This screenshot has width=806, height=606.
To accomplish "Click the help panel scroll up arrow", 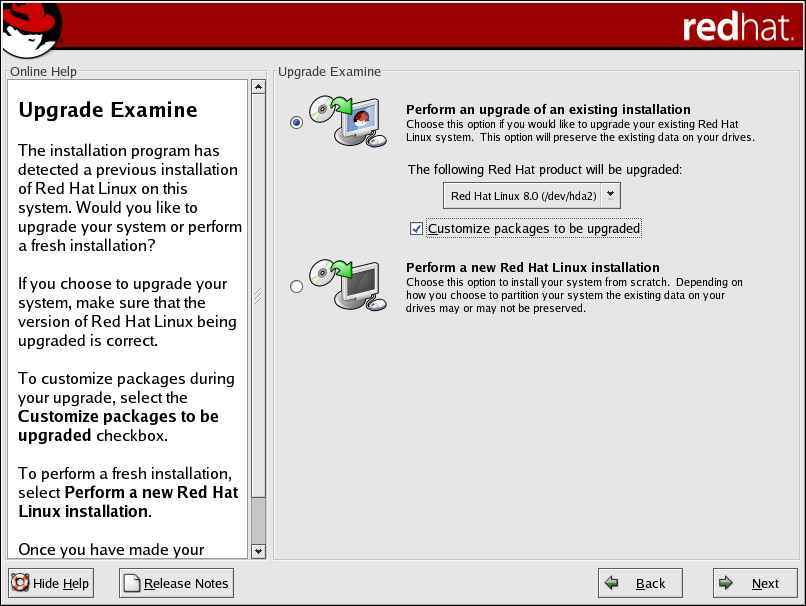I will (258, 87).
